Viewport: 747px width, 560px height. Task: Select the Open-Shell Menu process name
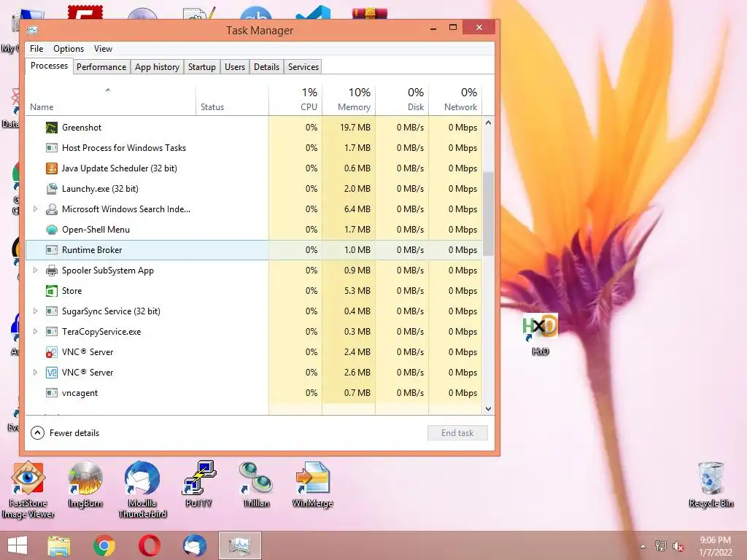tap(96, 230)
